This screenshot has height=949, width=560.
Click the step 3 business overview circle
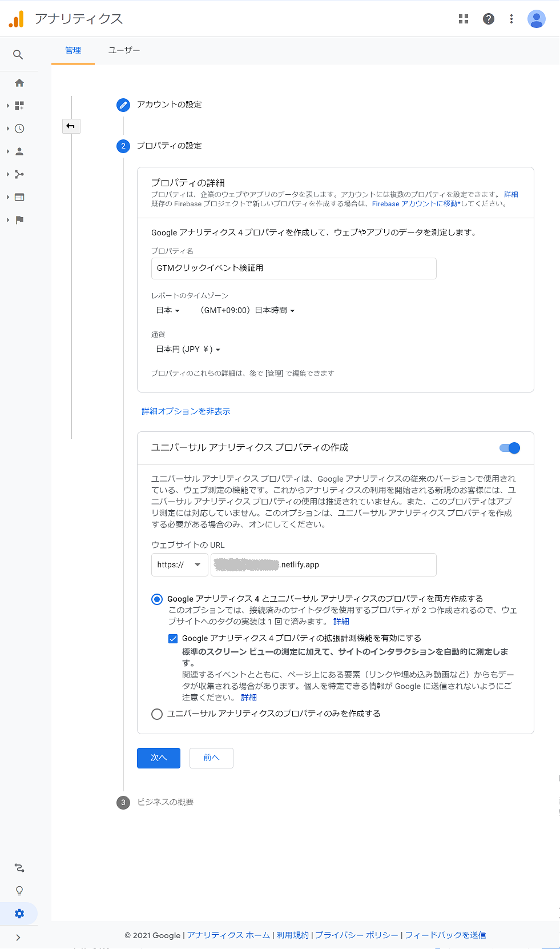tap(123, 803)
